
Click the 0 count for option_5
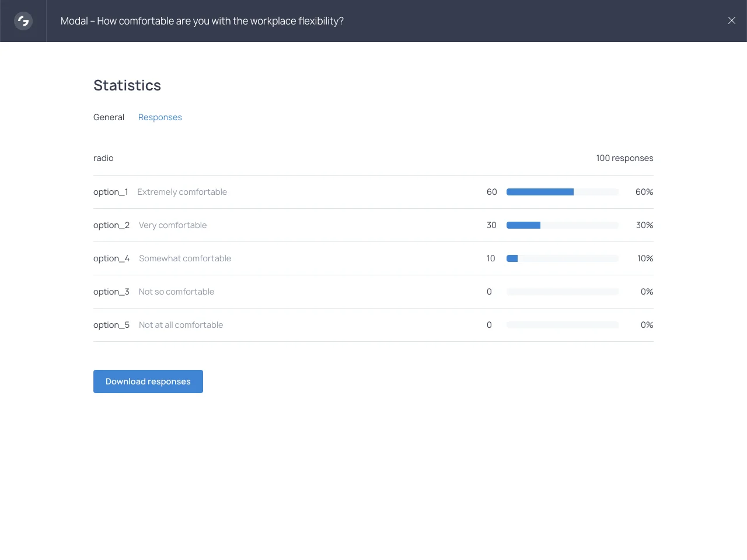[489, 325]
